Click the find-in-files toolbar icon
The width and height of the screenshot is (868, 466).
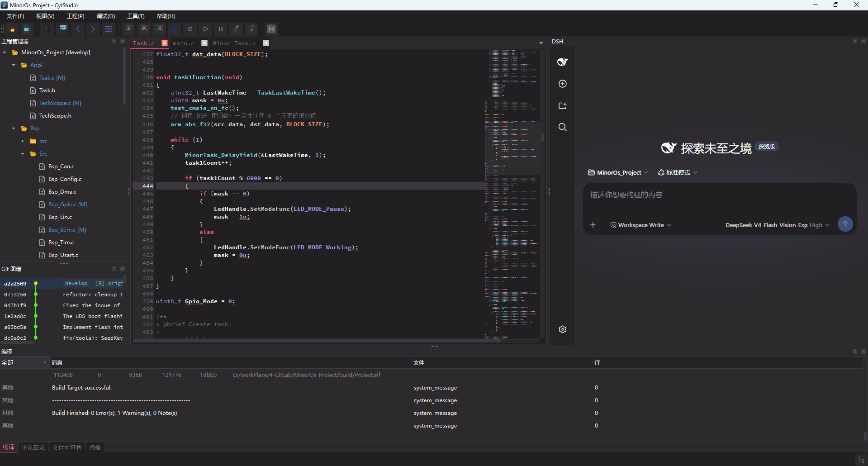pos(63,29)
